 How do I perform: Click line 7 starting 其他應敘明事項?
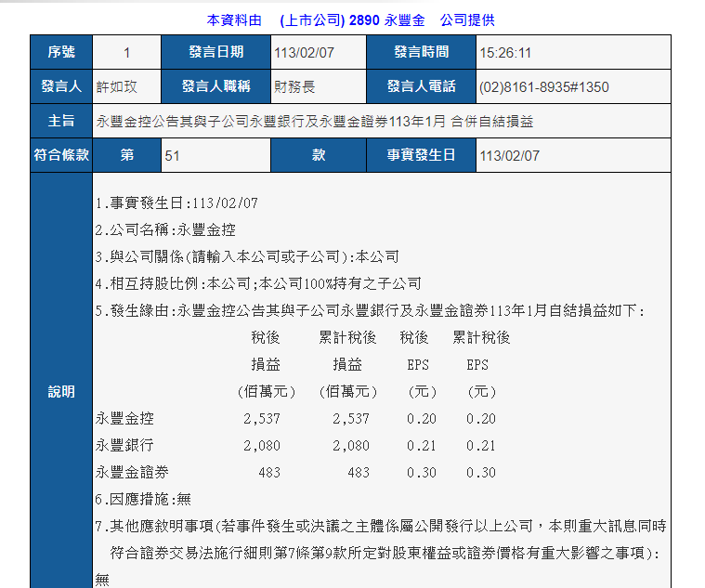(x=381, y=527)
